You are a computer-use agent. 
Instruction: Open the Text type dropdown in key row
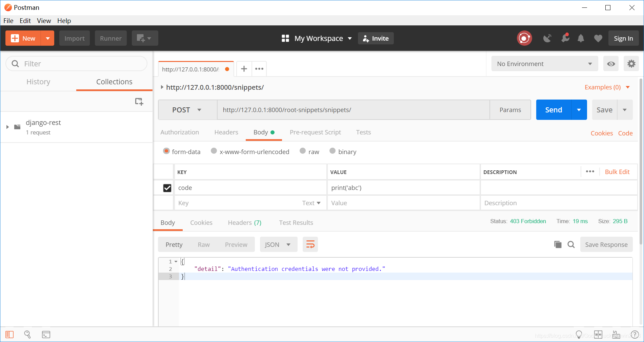click(311, 203)
